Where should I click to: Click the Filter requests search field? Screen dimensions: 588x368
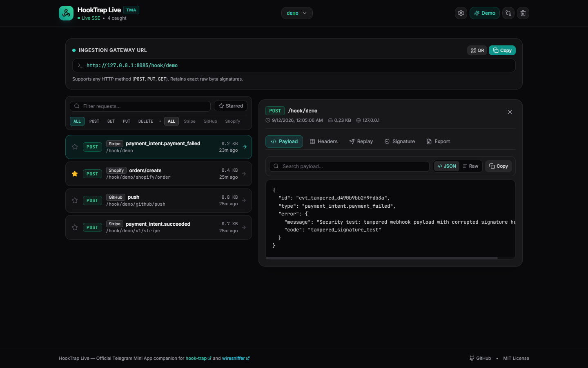140,106
